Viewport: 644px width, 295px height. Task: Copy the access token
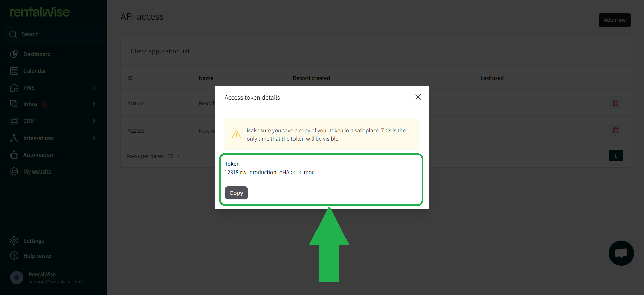[236, 193]
